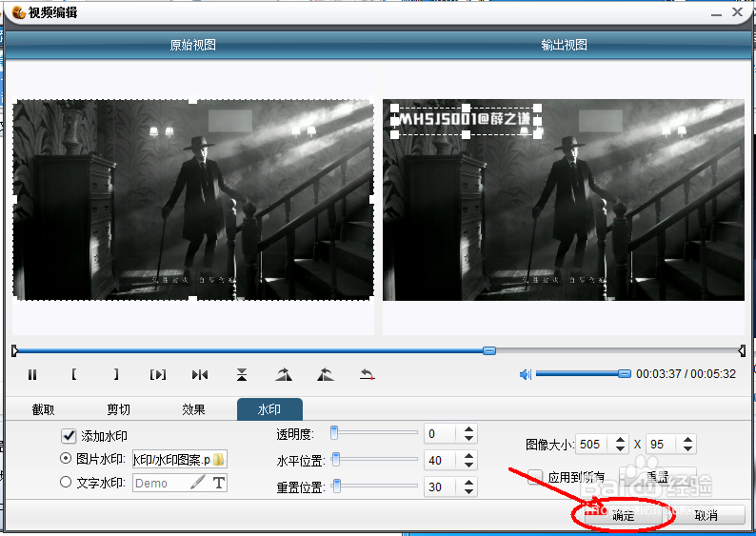Click the vertical flip icon
Screen dimensions: 756x536
(x=242, y=374)
